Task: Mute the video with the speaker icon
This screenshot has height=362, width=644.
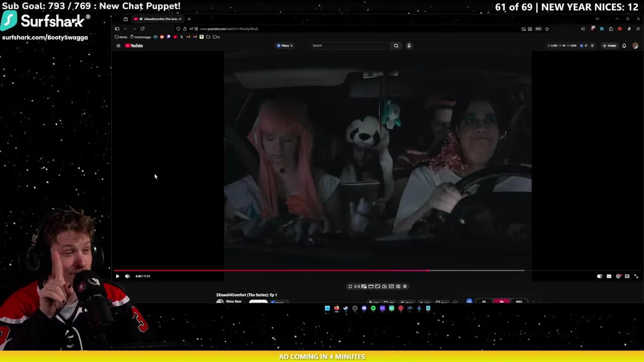Action: [127, 276]
